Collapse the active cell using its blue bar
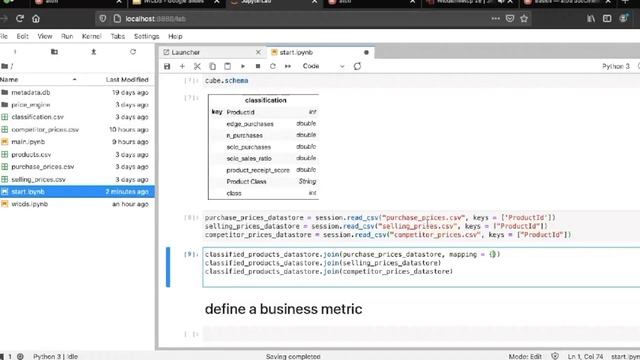The width and height of the screenshot is (640, 360). click(x=168, y=267)
